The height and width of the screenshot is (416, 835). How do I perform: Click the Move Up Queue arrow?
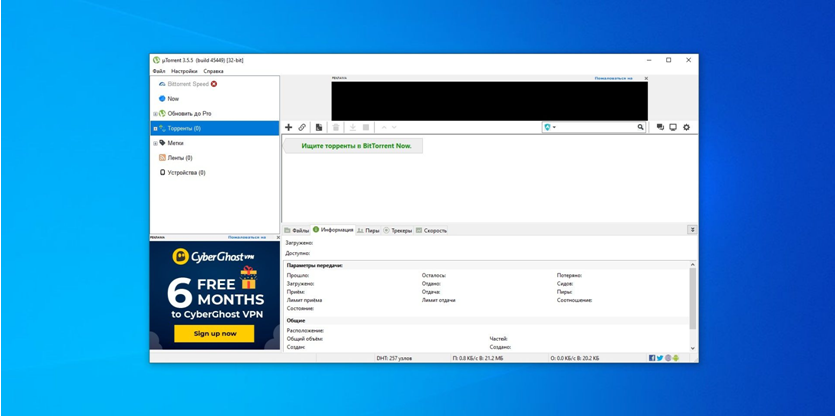(383, 127)
